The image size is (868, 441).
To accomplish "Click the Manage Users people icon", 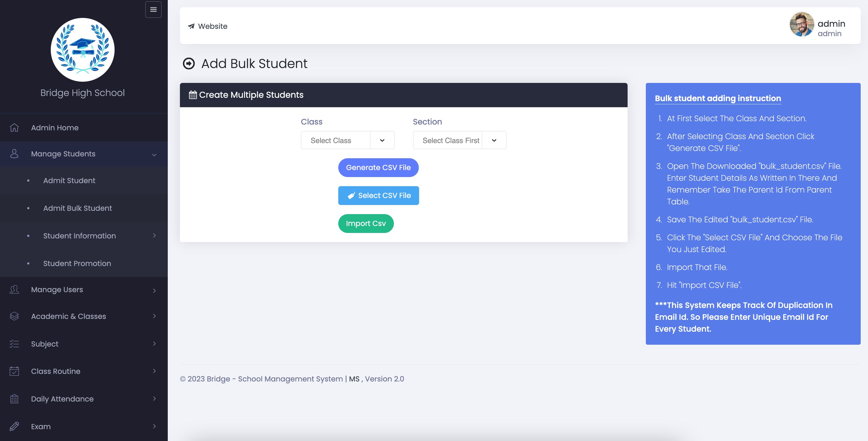I will coord(14,289).
